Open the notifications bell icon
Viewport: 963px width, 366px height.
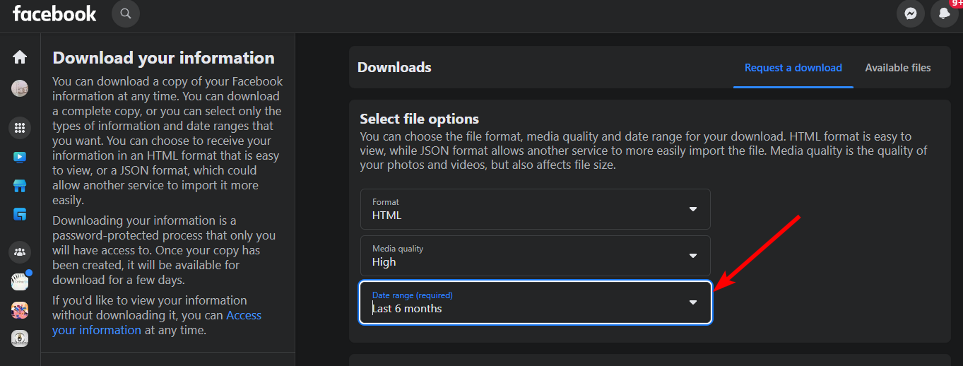click(x=945, y=14)
